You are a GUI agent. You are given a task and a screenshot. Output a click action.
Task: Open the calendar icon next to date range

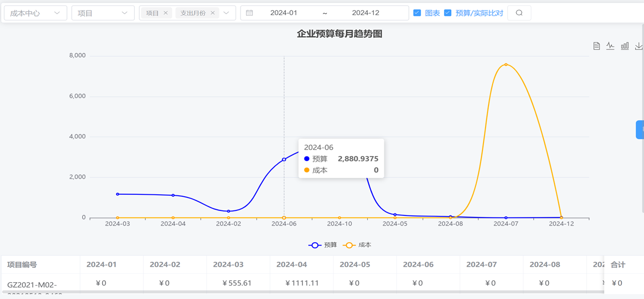(x=249, y=12)
